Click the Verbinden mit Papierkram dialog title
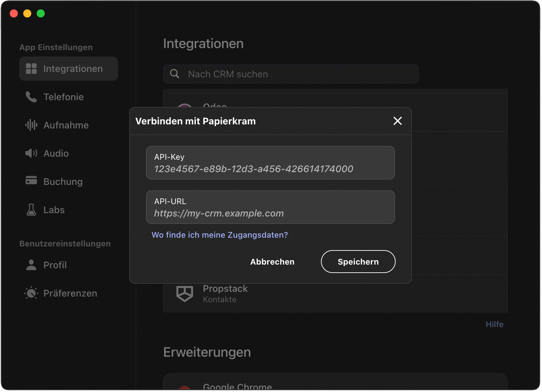Screen dimensions: 542x392 coord(195,121)
